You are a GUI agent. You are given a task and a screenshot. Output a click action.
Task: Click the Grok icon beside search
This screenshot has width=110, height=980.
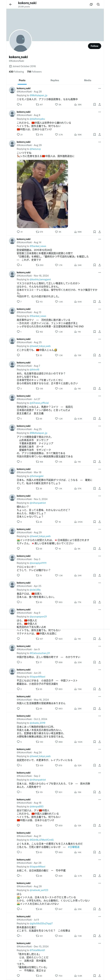pos(91,5)
